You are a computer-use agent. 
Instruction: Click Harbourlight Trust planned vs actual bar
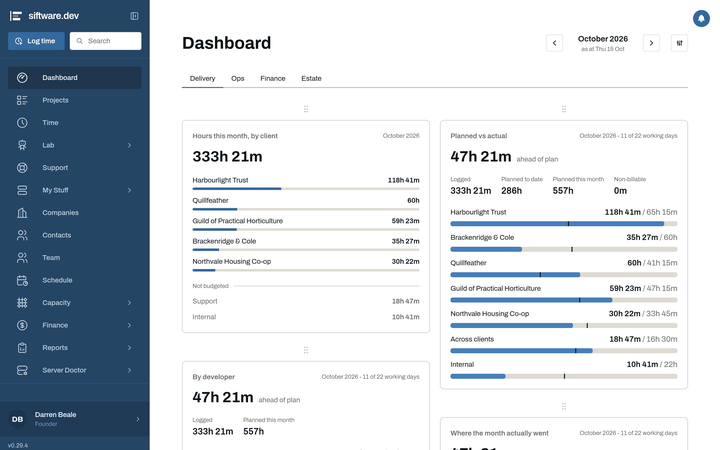[x=564, y=224]
